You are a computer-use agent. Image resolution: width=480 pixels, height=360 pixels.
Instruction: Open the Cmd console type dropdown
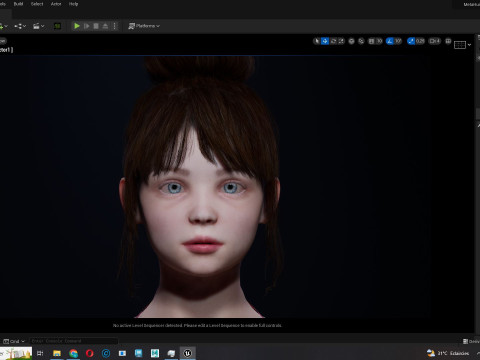(x=14, y=341)
